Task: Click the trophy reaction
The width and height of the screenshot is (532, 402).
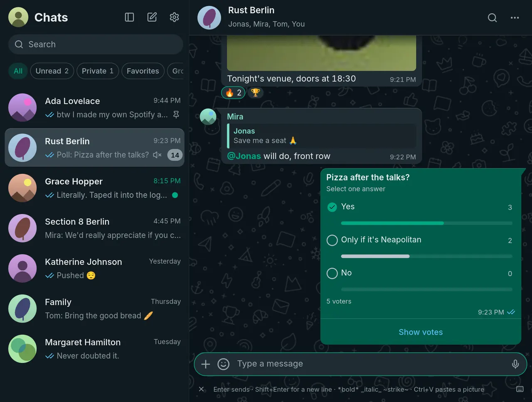Action: 256,92
